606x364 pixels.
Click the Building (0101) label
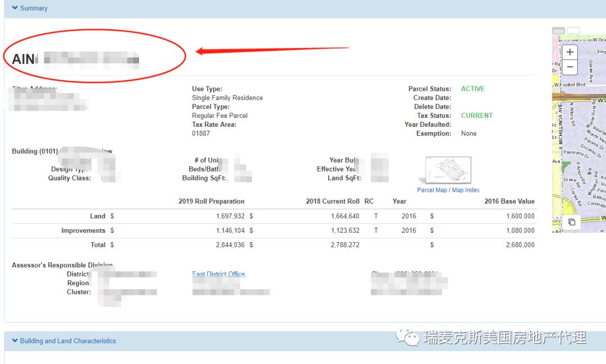point(35,151)
